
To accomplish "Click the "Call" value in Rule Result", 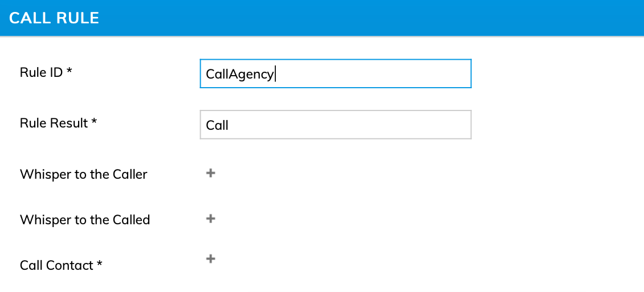I will point(217,125).
